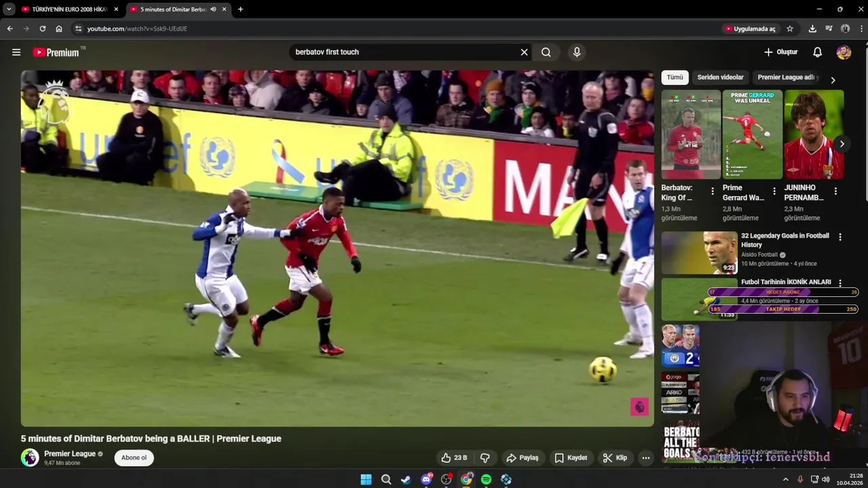
Task: Like the video with thumbs up
Action: pyautogui.click(x=454, y=457)
